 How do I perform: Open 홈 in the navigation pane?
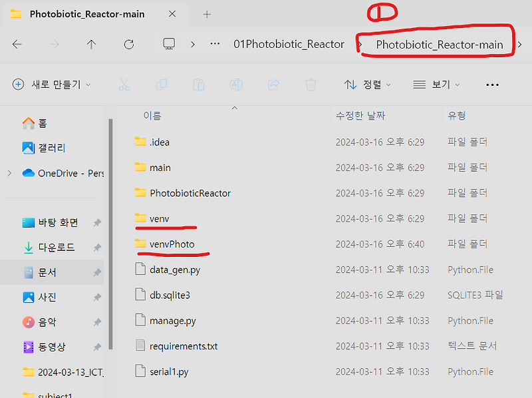coord(35,123)
